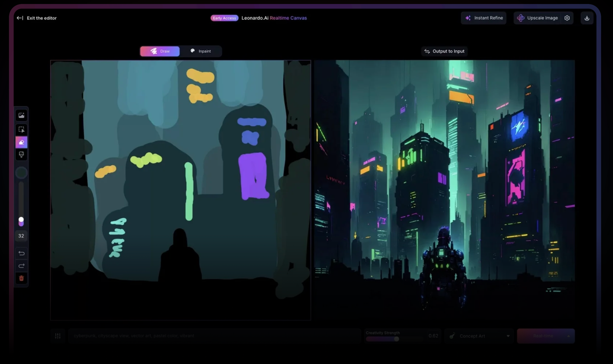Click the upload image tool icon
The image size is (613, 364).
[x=21, y=115]
